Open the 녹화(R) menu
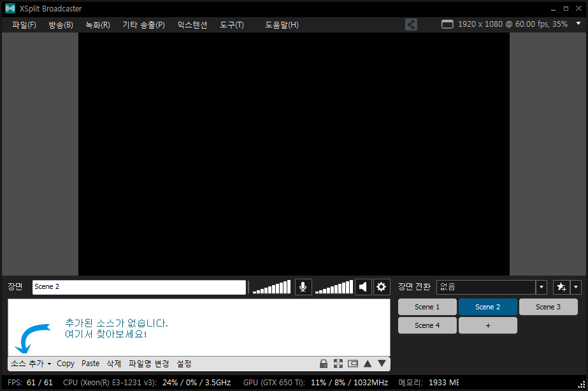The width and height of the screenshot is (588, 391). pos(98,25)
